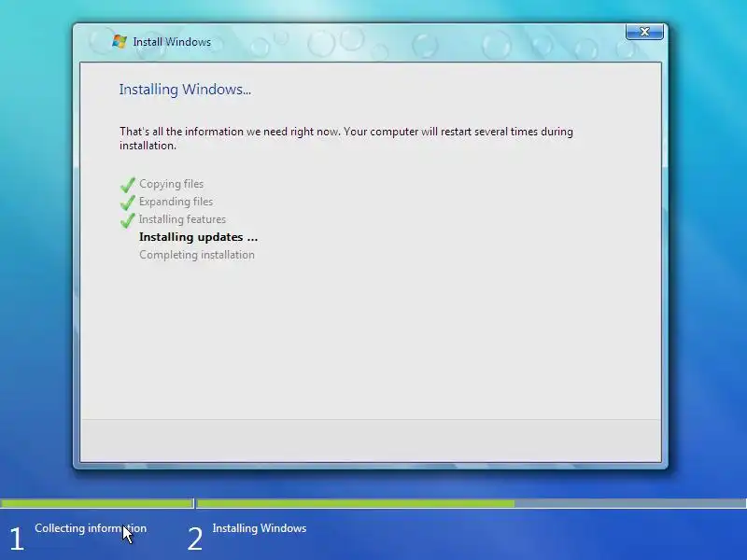The height and width of the screenshot is (560, 747).
Task: Select the 'Copying files' step text
Action: click(x=172, y=184)
